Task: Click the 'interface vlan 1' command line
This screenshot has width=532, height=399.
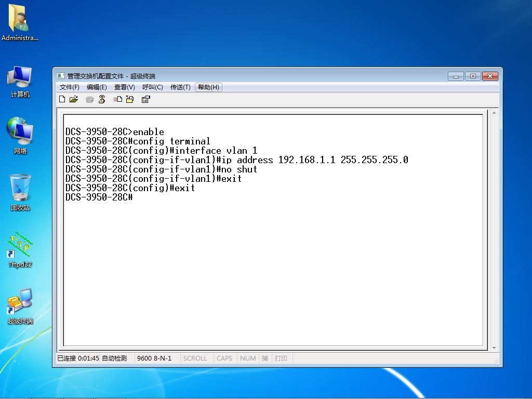Action: (x=161, y=150)
